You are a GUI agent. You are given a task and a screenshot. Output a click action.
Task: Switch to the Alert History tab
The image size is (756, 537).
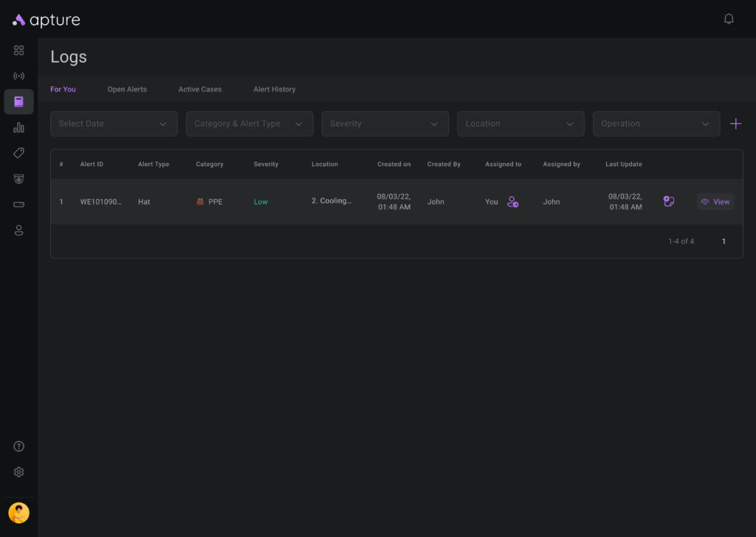coord(274,89)
